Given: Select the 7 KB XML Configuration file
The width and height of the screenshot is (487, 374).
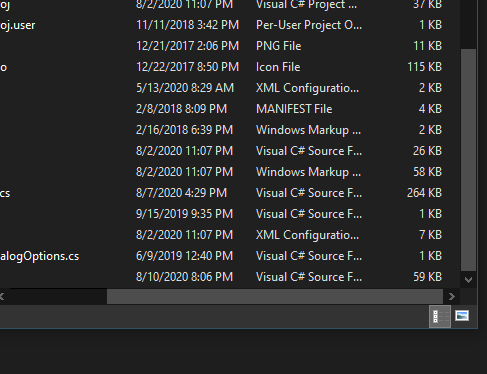Looking at the screenshot, I should [221, 235].
